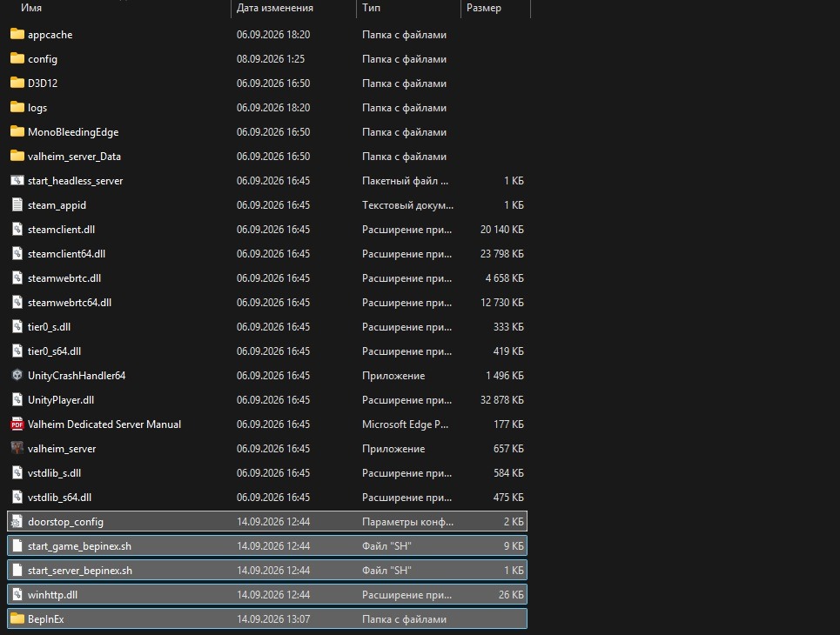Click the vstdlib_s64.dll file icon

(x=17, y=497)
